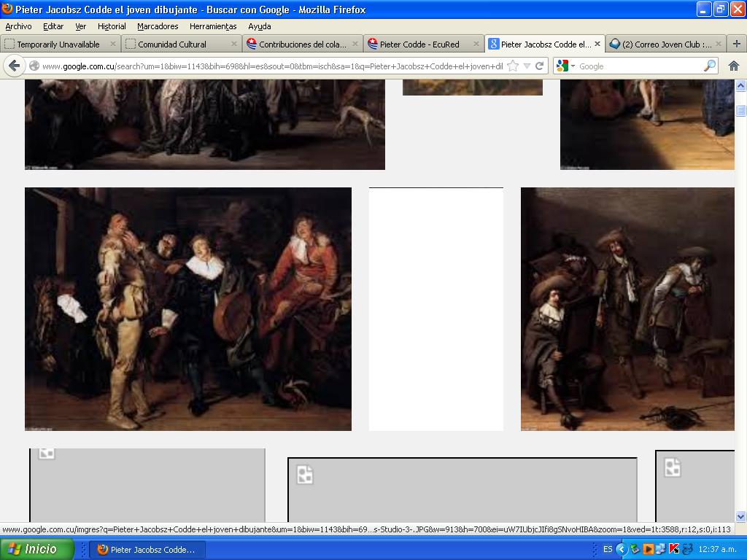This screenshot has width=747, height=560.
Task: Open the Marcadores menu
Action: 158,26
